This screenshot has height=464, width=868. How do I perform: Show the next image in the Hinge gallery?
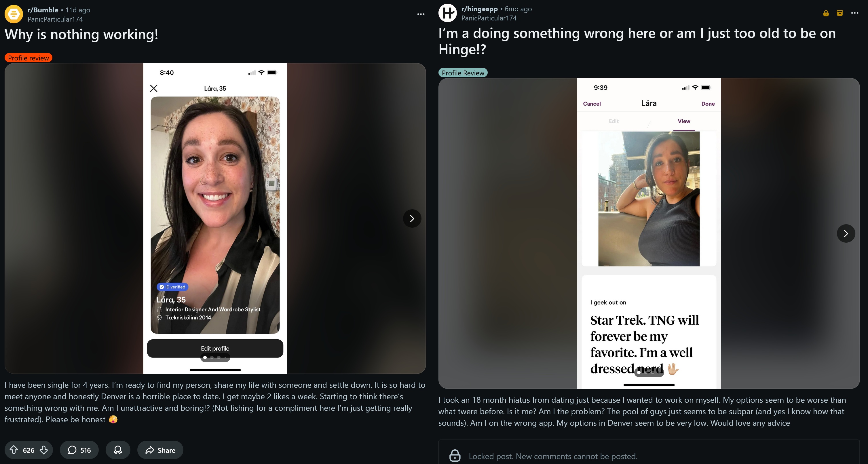coord(846,233)
